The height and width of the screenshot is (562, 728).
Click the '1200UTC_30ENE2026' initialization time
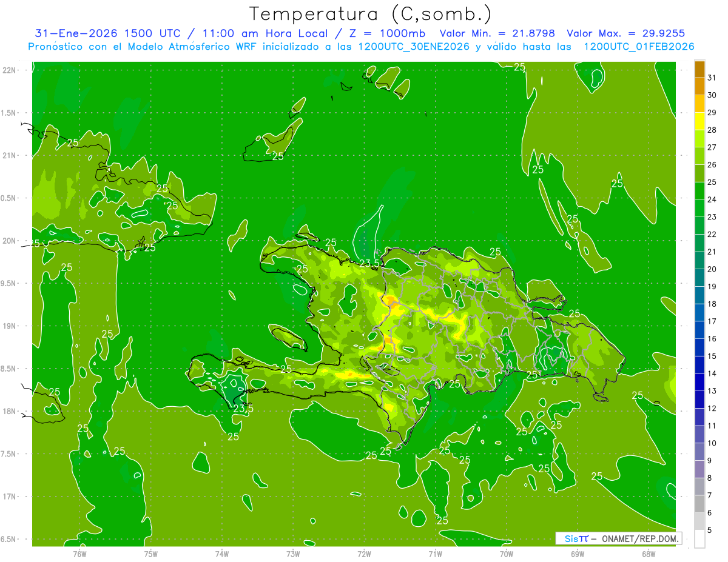pyautogui.click(x=414, y=47)
